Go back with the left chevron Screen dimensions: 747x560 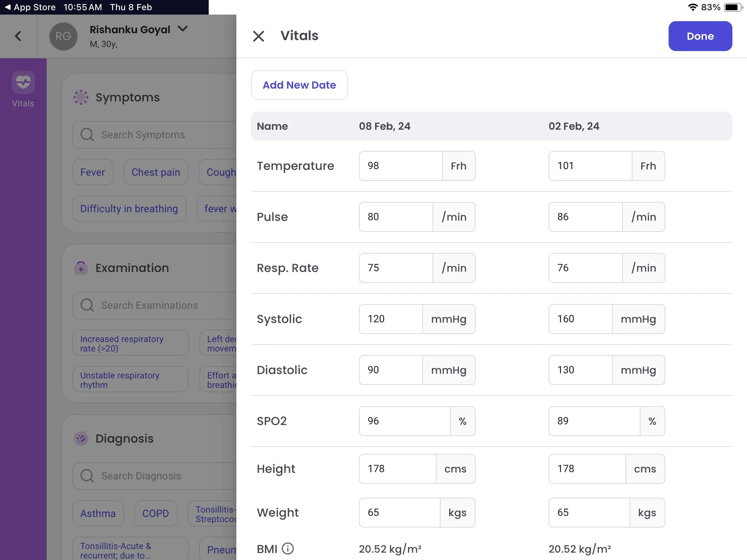[x=18, y=36]
